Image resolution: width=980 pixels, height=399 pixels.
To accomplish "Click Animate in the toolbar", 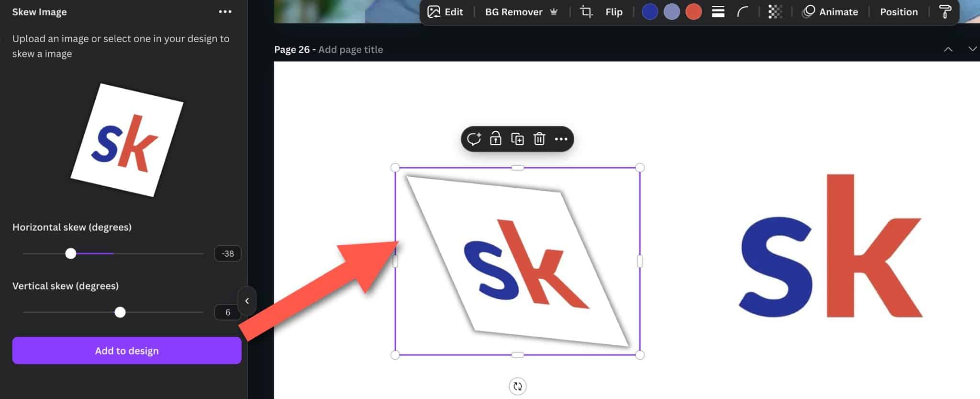I will (x=830, y=12).
